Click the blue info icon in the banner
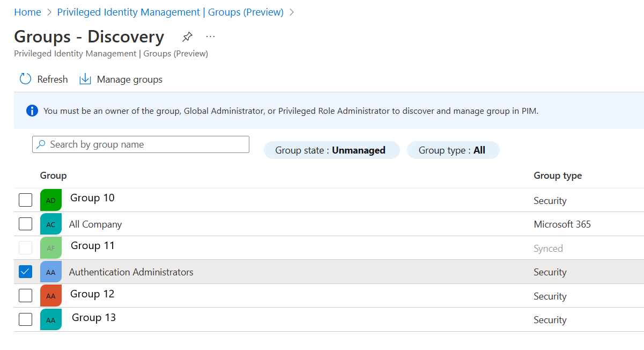Viewport: 644px width, 350px height. click(32, 111)
